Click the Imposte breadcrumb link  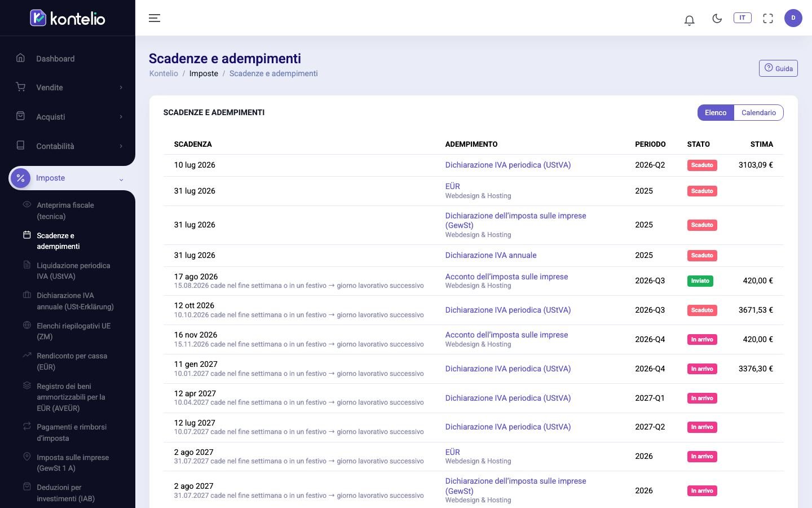204,73
